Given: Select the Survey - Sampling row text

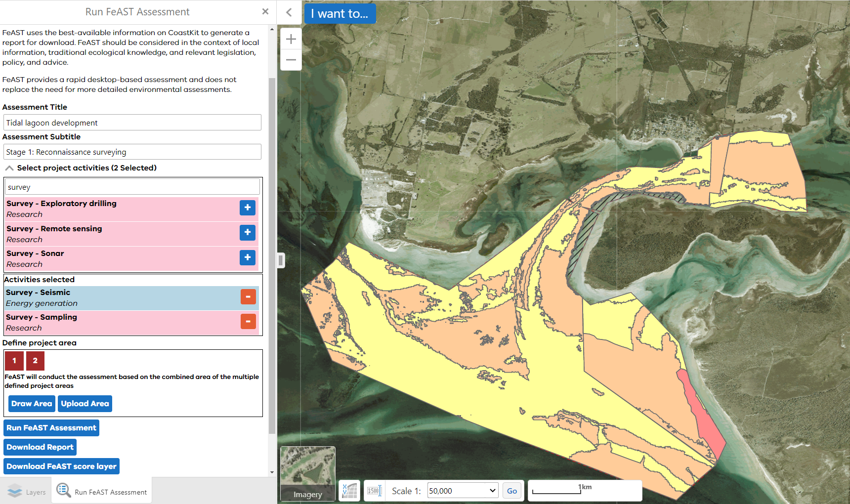Looking at the screenshot, I should click(x=42, y=317).
